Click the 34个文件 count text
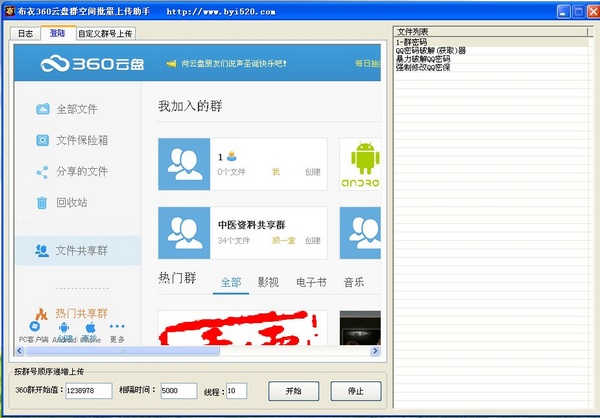 tap(233, 240)
